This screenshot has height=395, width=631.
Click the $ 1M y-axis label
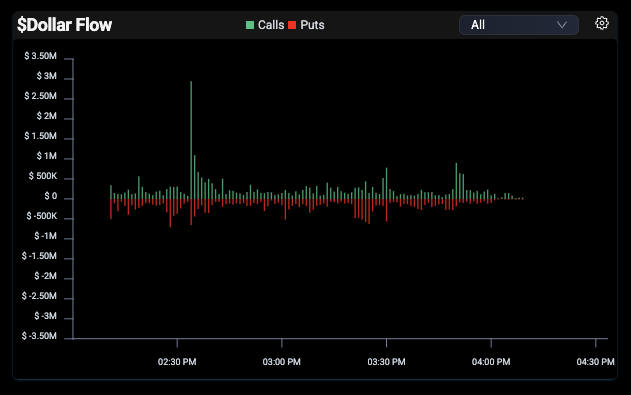pyautogui.click(x=47, y=156)
